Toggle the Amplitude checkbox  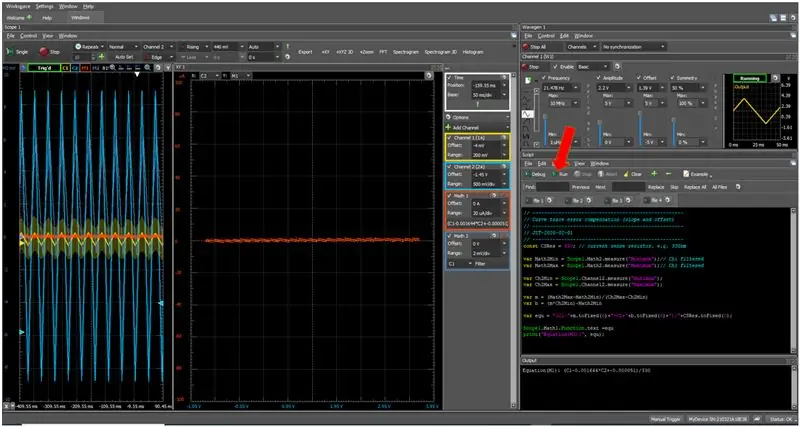coord(598,78)
